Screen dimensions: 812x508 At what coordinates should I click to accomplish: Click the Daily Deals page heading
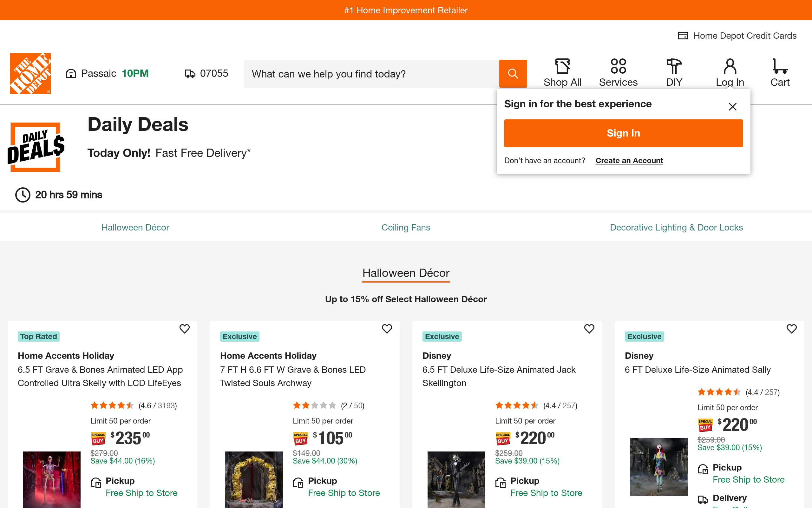[x=138, y=124]
